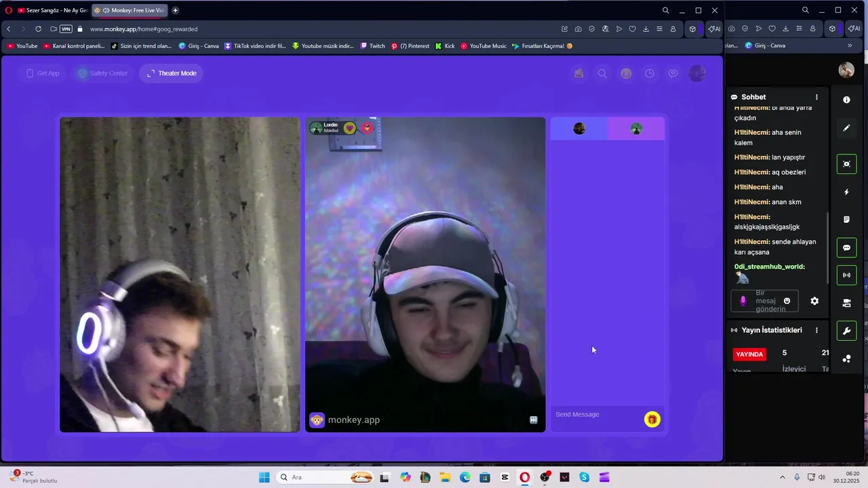Open the YouTube Music bookmark
The width and height of the screenshot is (868, 488).
coord(484,46)
